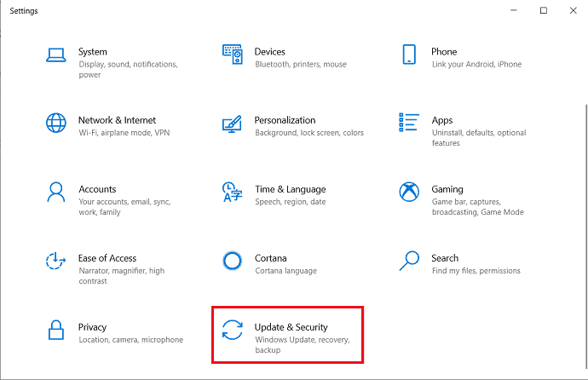This screenshot has width=588, height=380.
Task: Click 'Windows Update, recovery, backup' description
Action: (303, 345)
